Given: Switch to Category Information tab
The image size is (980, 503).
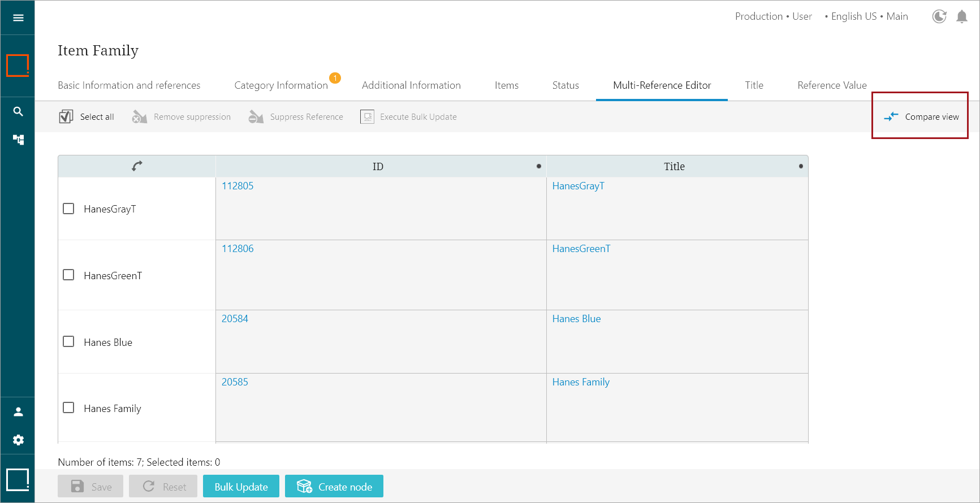Looking at the screenshot, I should pyautogui.click(x=281, y=85).
